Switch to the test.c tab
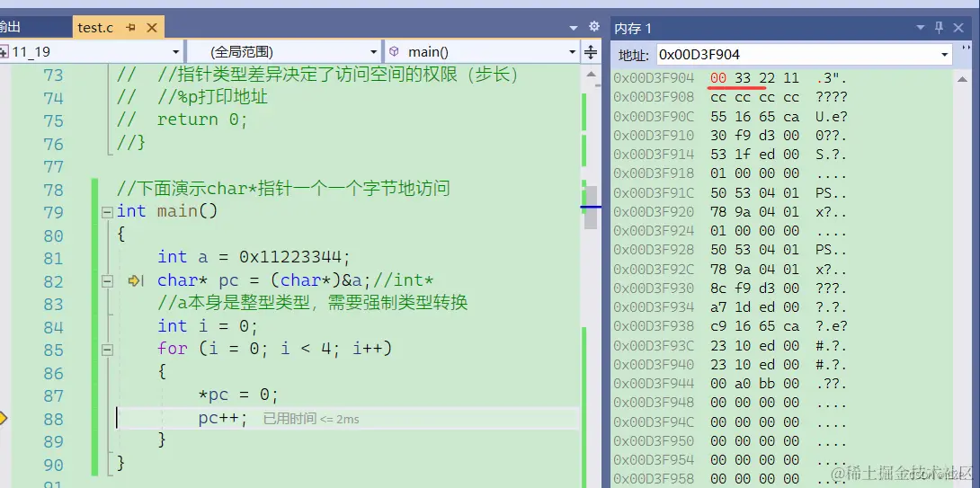The width and height of the screenshot is (980, 488). pos(95,28)
